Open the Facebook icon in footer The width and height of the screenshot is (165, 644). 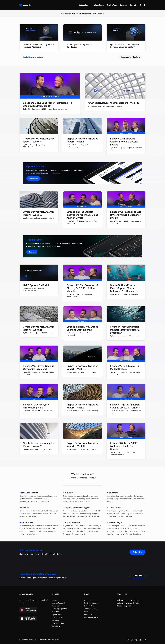click(x=128, y=640)
